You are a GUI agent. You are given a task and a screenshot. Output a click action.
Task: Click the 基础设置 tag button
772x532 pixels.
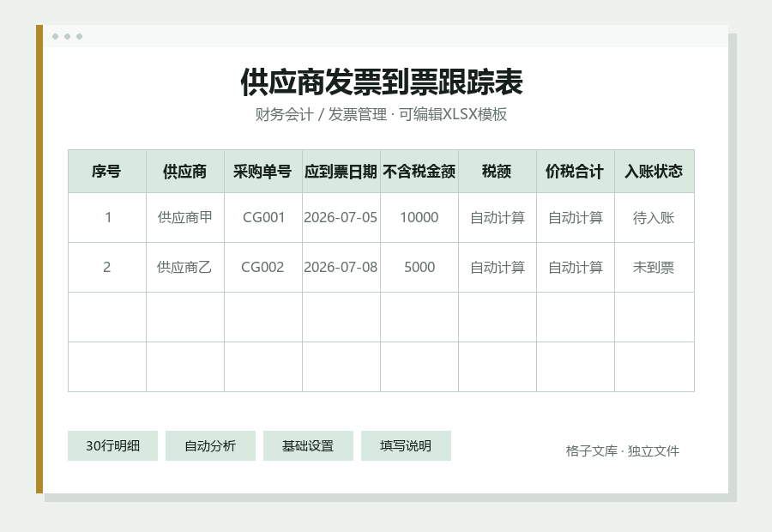pyautogui.click(x=308, y=446)
